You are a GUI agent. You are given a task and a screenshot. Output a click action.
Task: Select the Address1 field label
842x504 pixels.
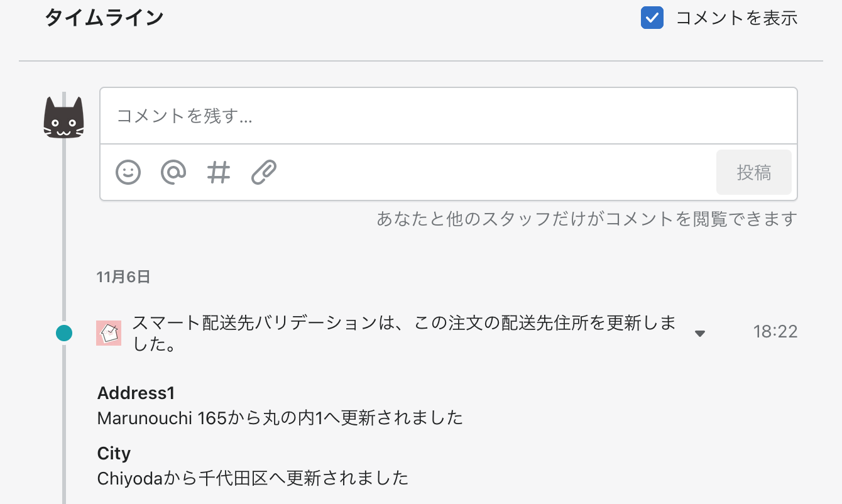click(x=136, y=393)
